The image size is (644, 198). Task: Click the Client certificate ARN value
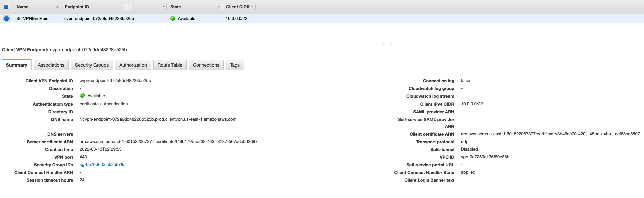click(x=550, y=134)
